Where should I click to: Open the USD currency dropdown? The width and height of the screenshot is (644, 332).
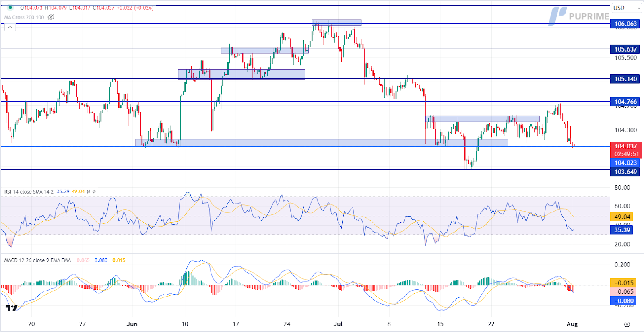coord(627,8)
